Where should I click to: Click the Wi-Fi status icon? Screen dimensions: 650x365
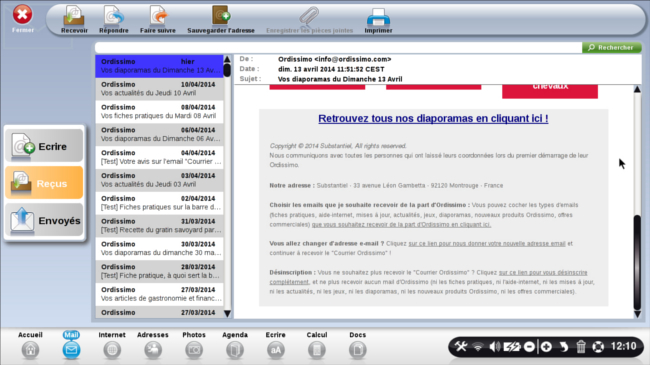coord(478,347)
